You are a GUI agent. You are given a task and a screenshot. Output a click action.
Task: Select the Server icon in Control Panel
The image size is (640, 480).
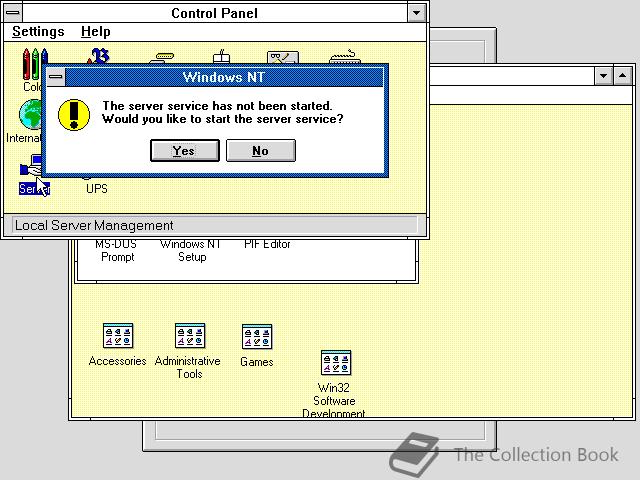coord(32,165)
